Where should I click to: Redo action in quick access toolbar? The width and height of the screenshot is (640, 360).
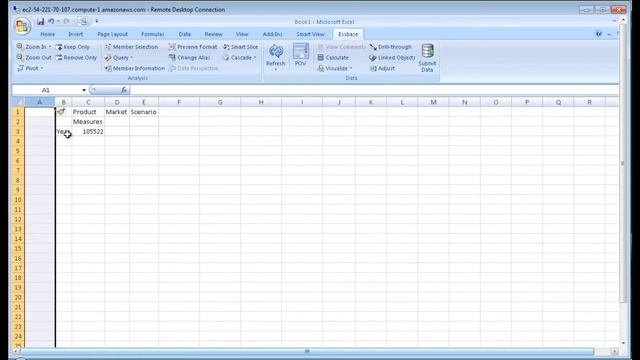click(x=67, y=22)
